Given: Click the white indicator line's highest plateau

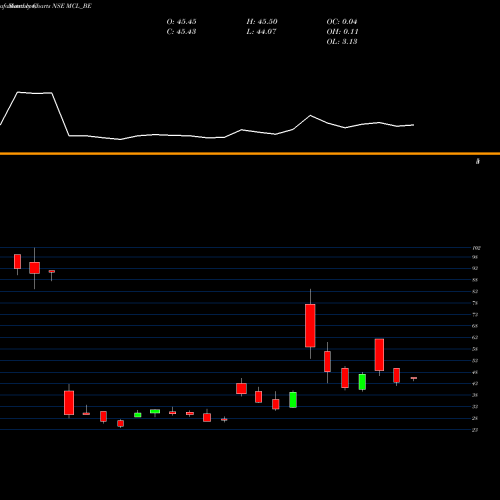Looking at the screenshot, I should 35,93.
